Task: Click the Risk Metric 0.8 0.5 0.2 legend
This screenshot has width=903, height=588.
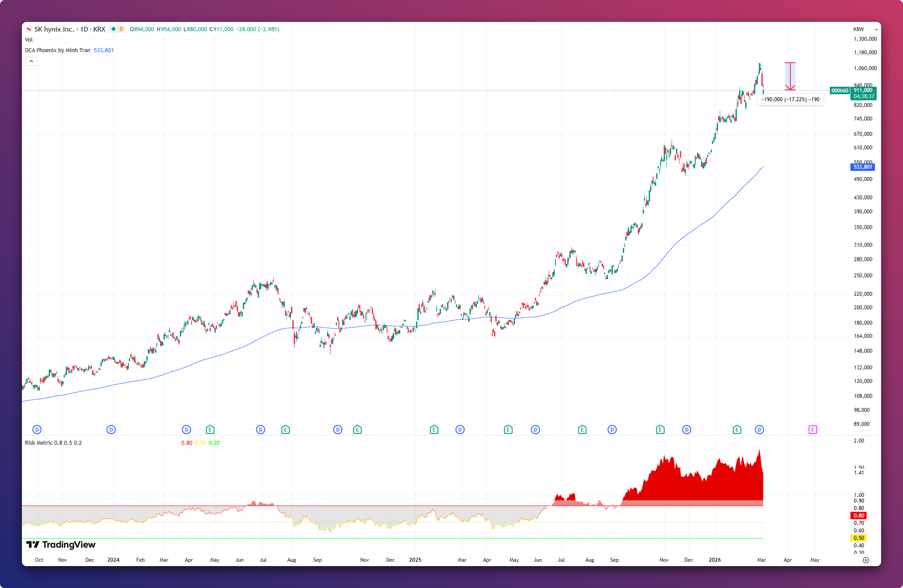Action: point(53,443)
